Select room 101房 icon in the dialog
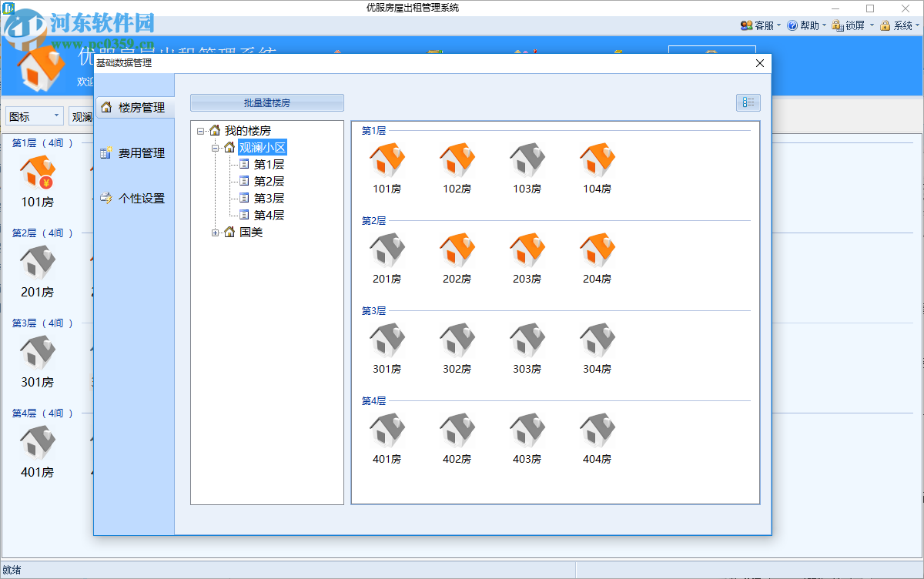The height and width of the screenshot is (579, 924). click(387, 161)
